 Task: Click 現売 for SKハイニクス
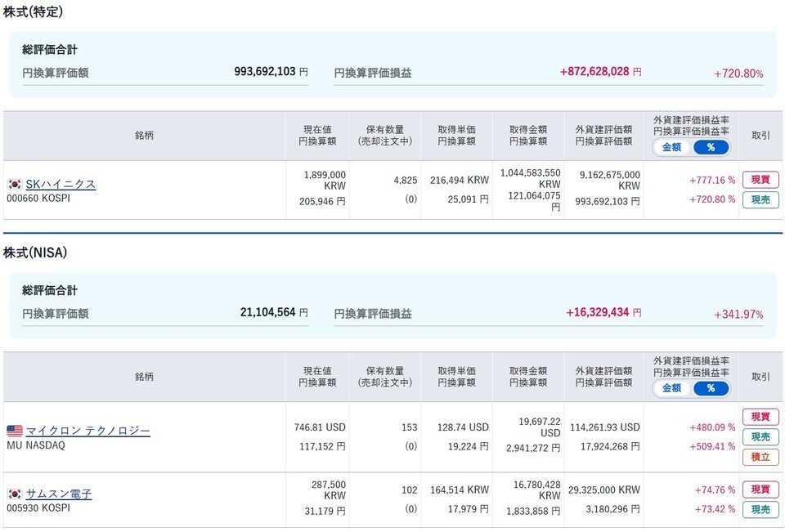760,199
